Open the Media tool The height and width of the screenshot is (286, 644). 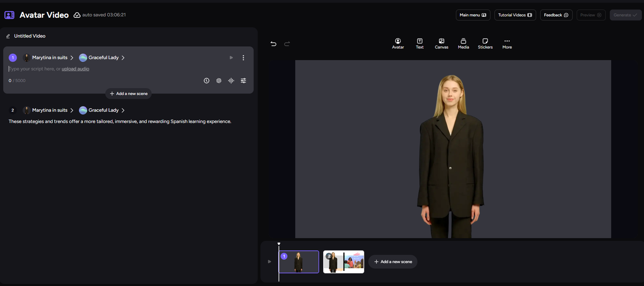click(463, 44)
